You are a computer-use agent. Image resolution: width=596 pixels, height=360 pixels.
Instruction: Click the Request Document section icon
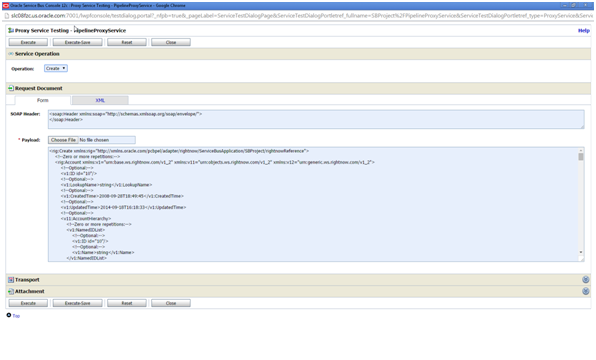[x=11, y=88]
